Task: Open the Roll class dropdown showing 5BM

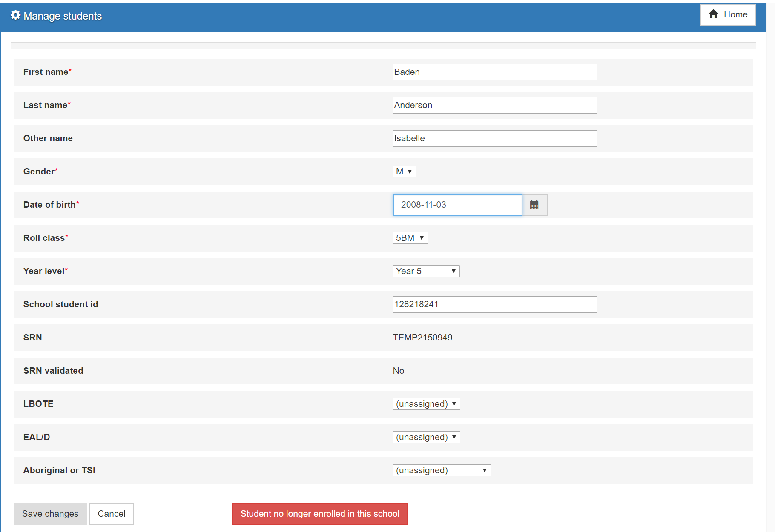Action: click(410, 238)
